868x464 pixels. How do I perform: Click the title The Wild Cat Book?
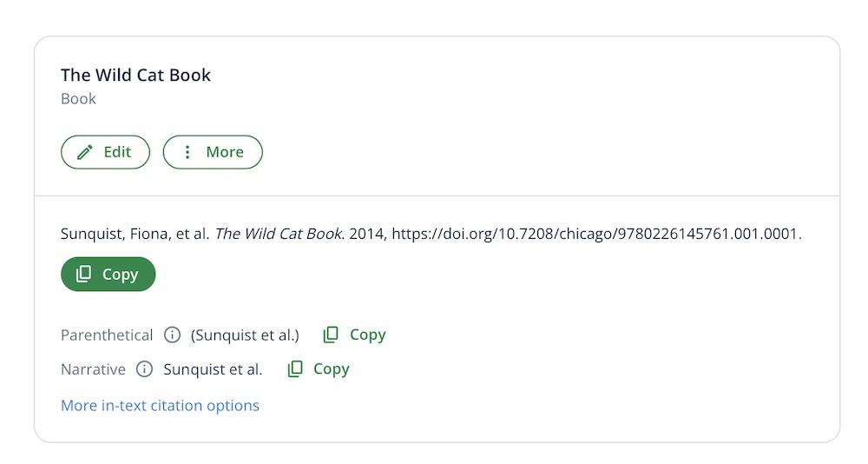(x=135, y=76)
